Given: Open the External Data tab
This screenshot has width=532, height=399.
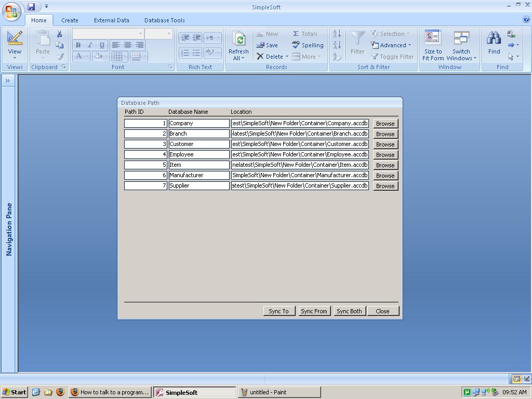Looking at the screenshot, I should [x=111, y=20].
